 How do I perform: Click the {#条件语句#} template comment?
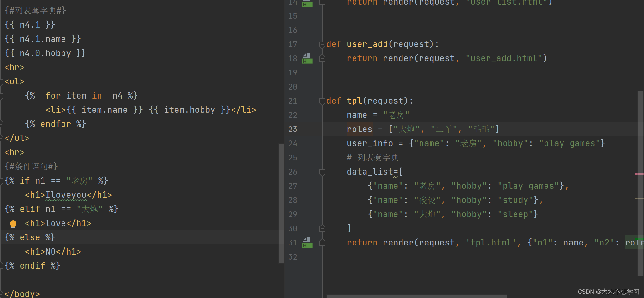pyautogui.click(x=31, y=167)
